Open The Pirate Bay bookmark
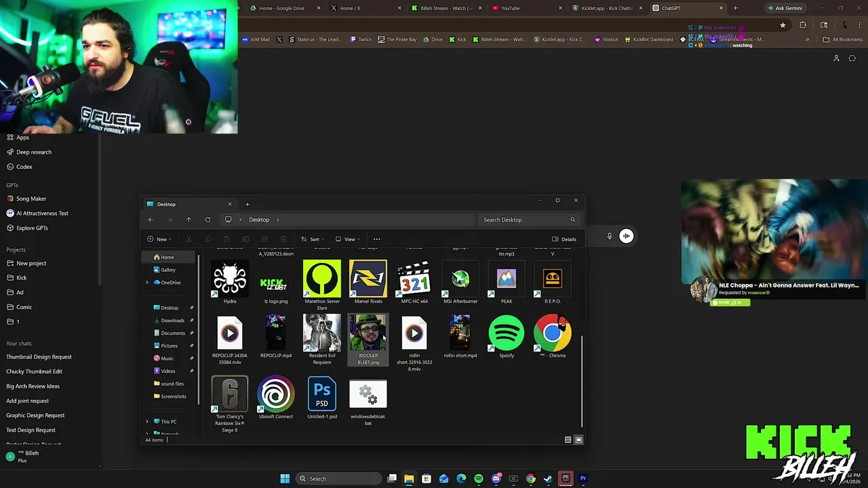Viewport: 868px width, 488px height. (397, 39)
